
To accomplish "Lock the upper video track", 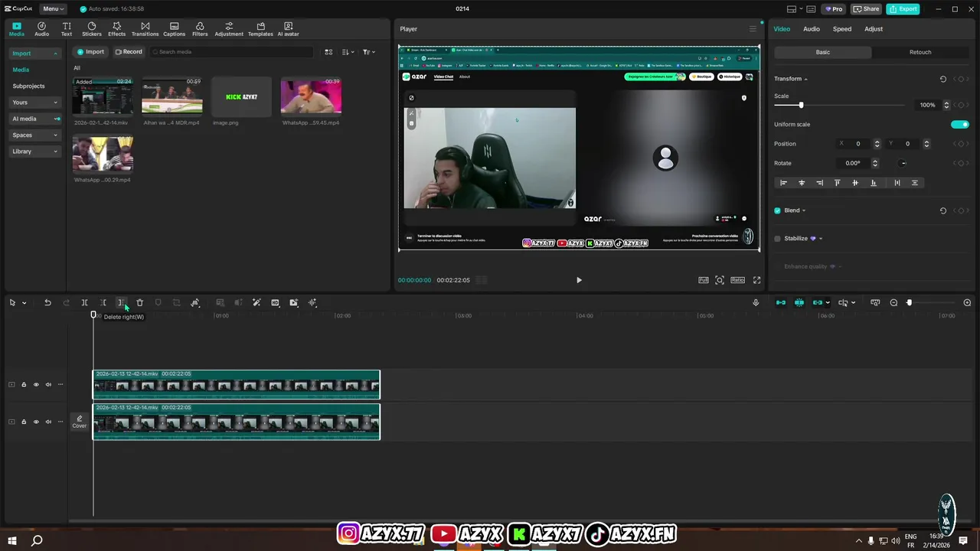I will coord(23,385).
